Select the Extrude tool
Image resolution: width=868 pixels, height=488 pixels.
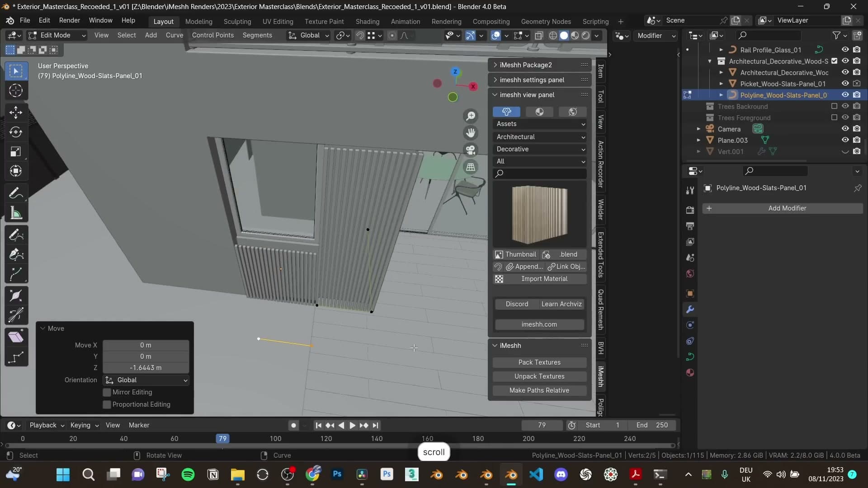(x=16, y=274)
